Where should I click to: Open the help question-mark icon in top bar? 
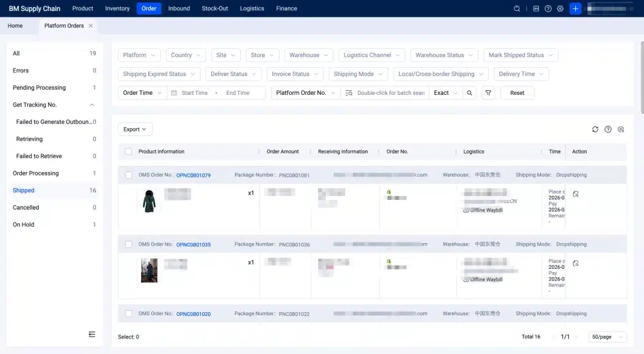tap(548, 8)
